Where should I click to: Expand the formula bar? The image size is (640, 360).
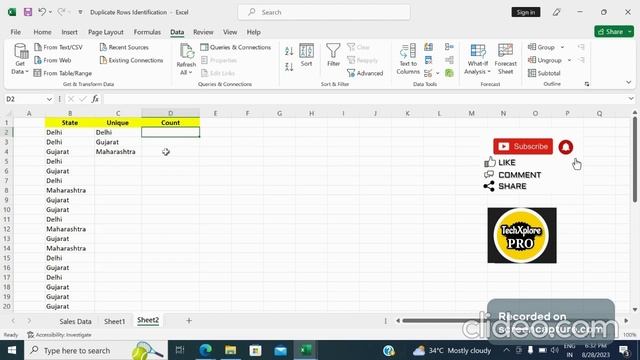point(631,99)
